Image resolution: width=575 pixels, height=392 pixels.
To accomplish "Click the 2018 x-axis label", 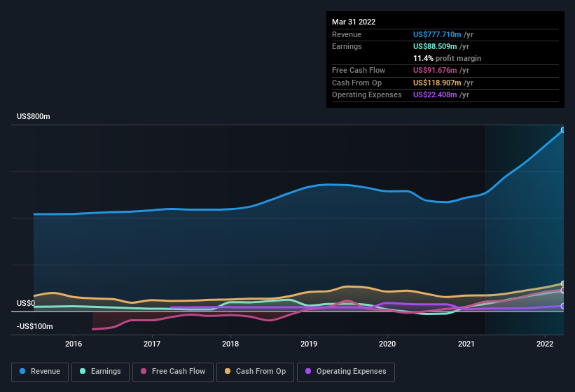I will click(230, 344).
